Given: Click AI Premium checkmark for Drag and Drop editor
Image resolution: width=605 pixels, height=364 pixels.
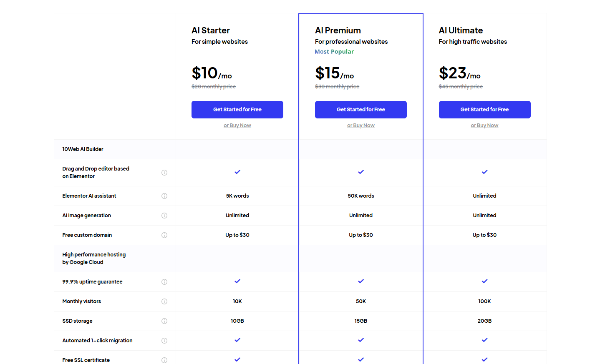Looking at the screenshot, I should tap(361, 172).
